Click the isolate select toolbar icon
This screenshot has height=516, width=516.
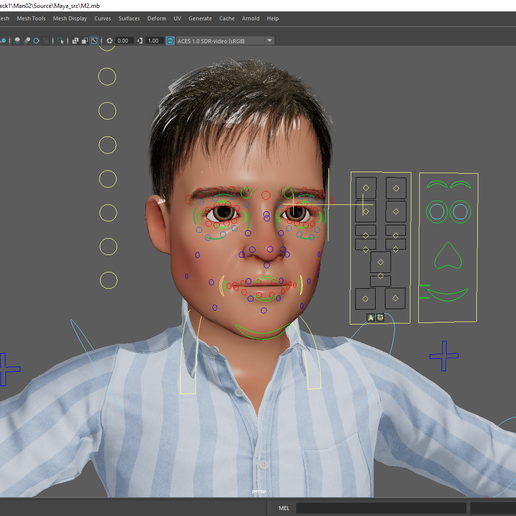[60, 41]
